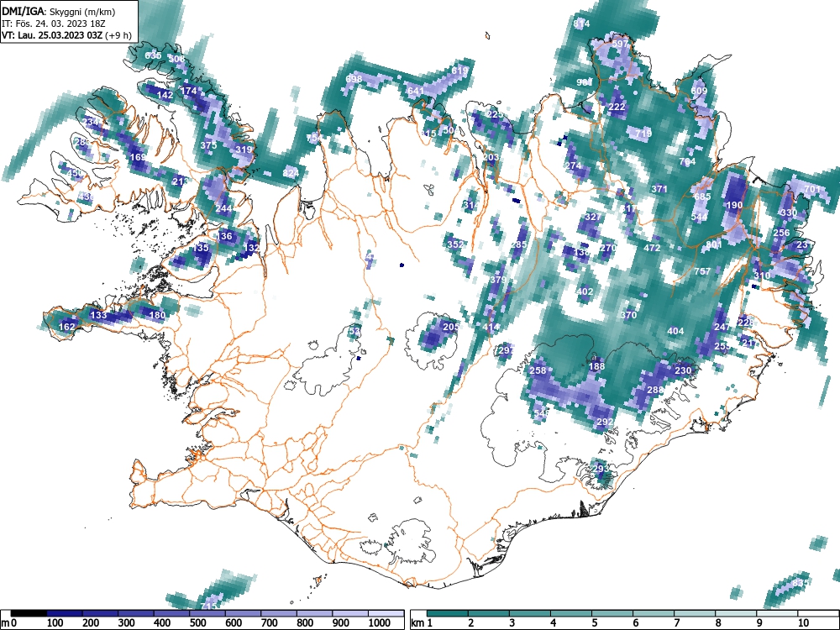Click the visibility value '256' on the map
This screenshot has width=840, height=630.
tap(781, 233)
